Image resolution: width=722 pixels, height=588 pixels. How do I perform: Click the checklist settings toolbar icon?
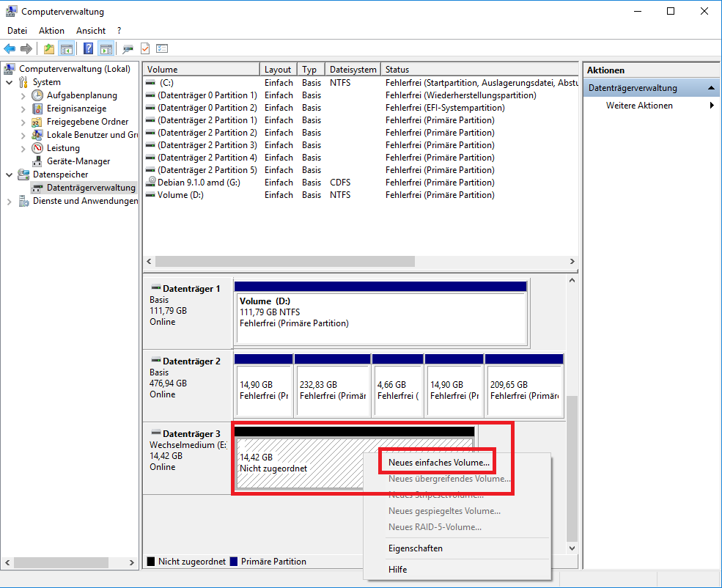click(x=162, y=49)
